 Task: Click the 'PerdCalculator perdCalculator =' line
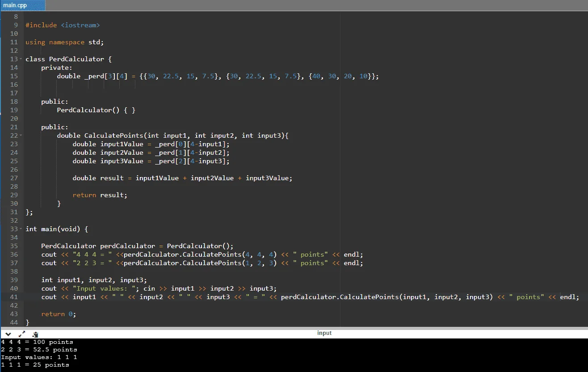[137, 246]
